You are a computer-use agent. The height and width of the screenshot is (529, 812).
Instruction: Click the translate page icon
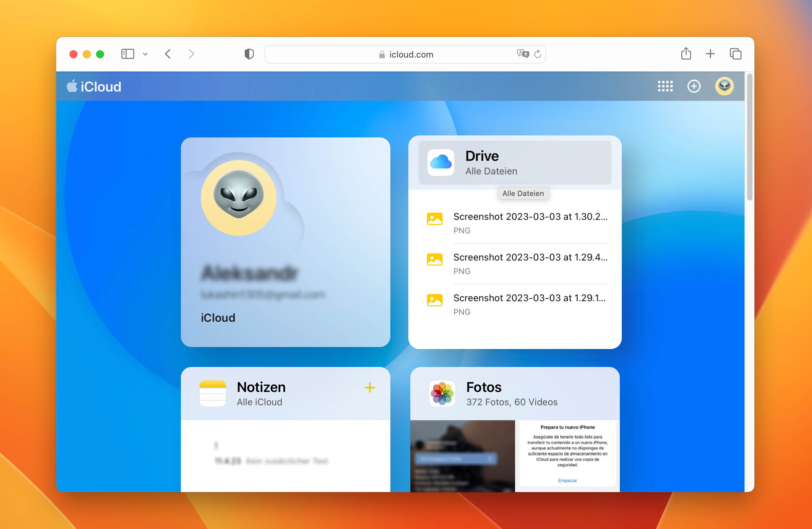(522, 54)
